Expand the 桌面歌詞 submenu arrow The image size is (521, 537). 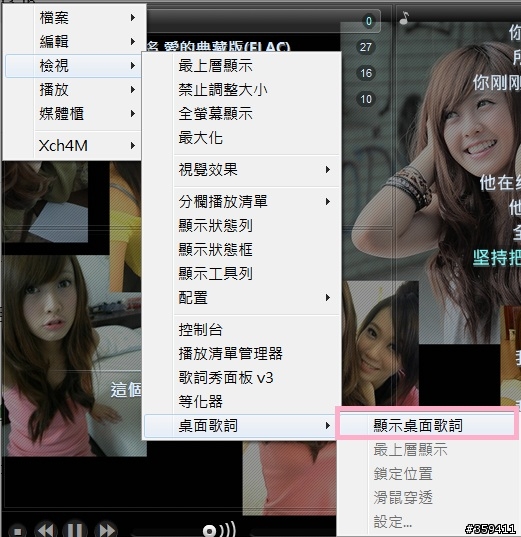pyautogui.click(x=328, y=426)
